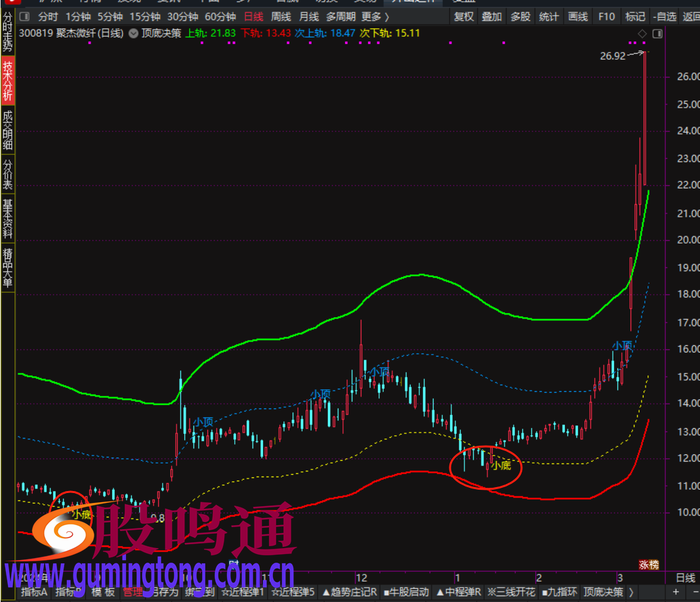Click the F10 button
Image resolution: width=700 pixels, height=602 pixels.
[x=607, y=16]
